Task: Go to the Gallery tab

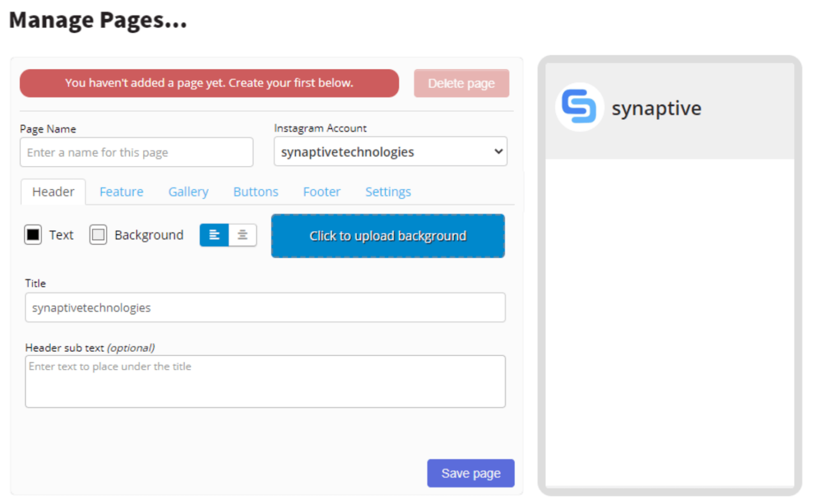Action: coord(188,192)
